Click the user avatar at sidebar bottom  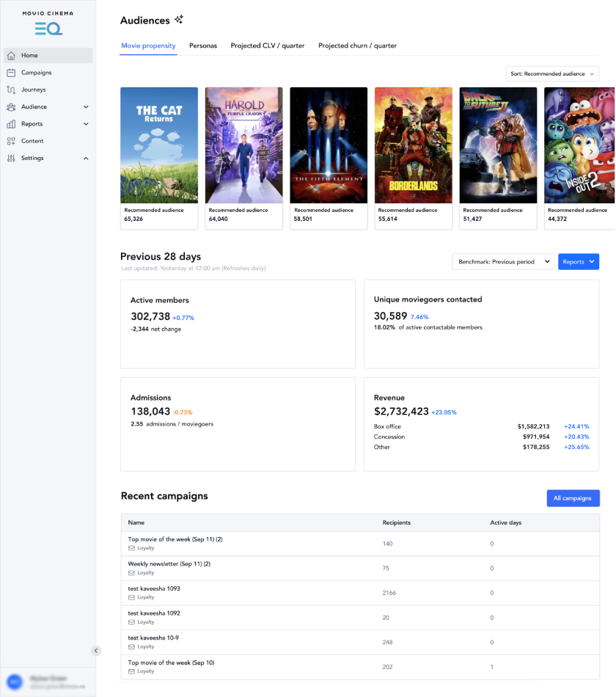(x=15, y=682)
